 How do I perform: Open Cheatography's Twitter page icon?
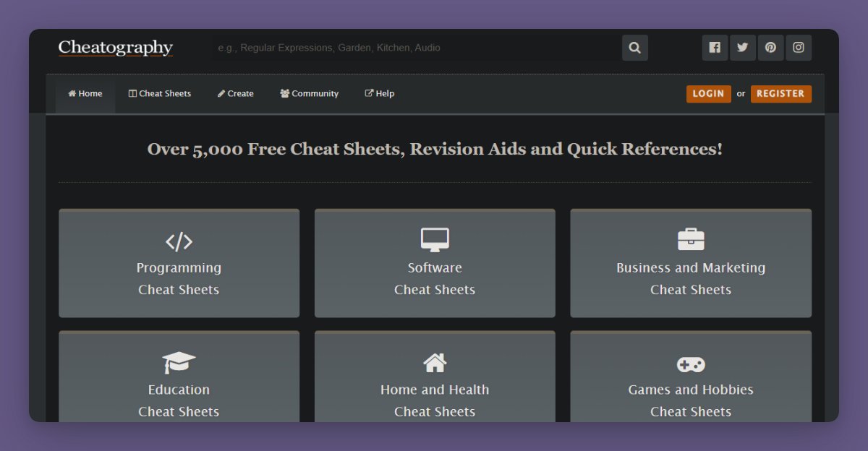(742, 47)
